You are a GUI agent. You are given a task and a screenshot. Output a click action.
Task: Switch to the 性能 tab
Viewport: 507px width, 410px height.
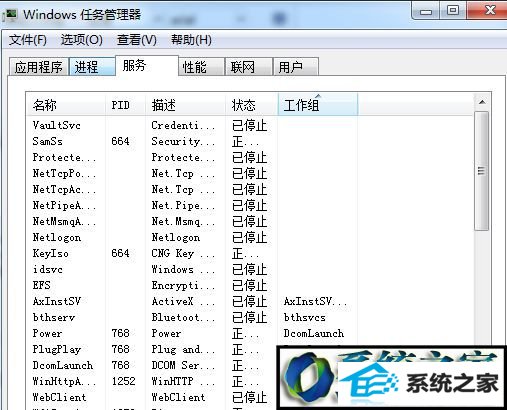point(201,67)
